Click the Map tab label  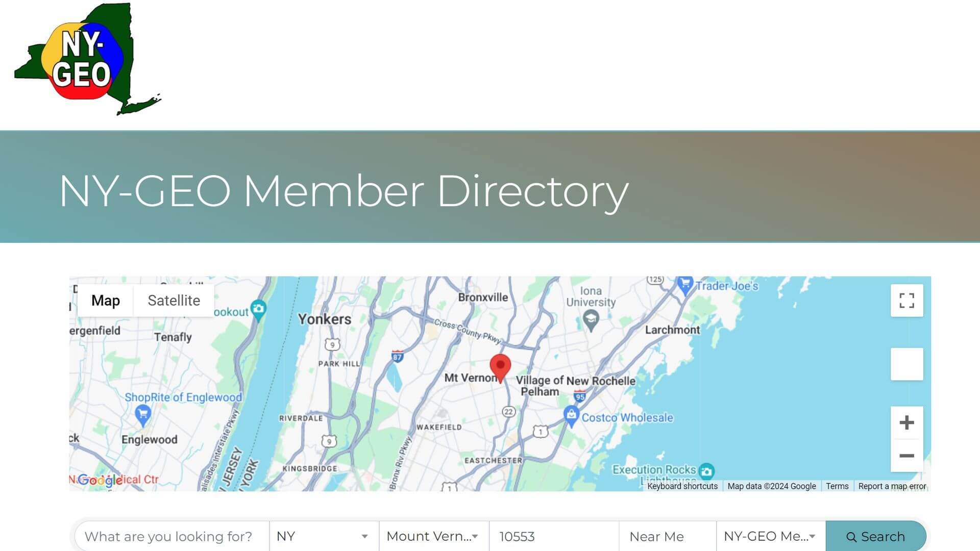click(x=105, y=300)
